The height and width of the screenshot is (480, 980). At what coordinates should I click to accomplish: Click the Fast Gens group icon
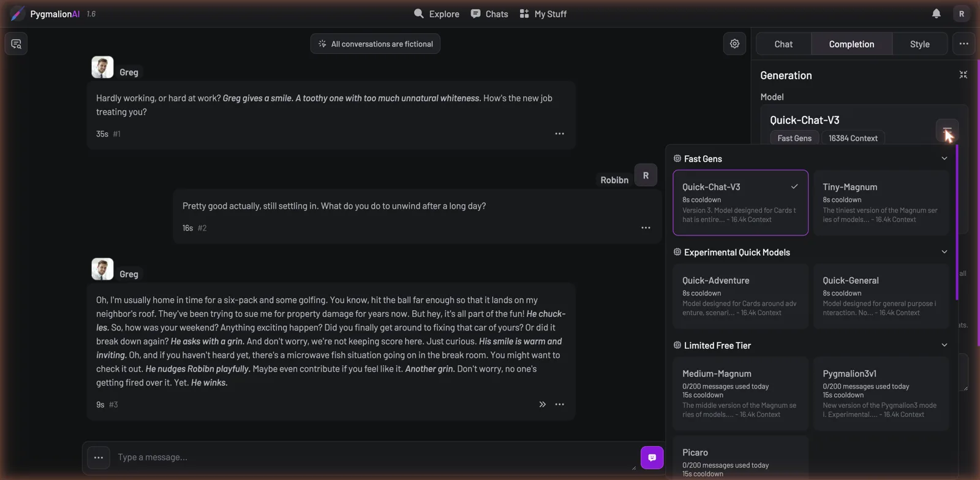click(677, 158)
